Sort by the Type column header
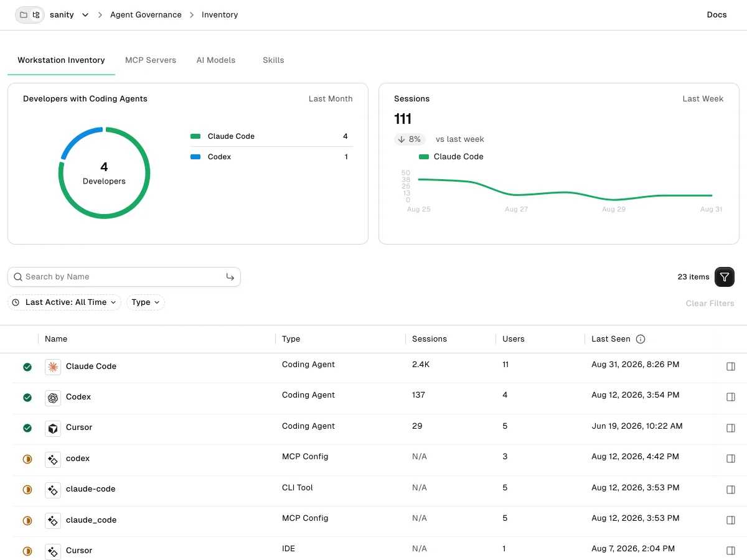 (291, 339)
